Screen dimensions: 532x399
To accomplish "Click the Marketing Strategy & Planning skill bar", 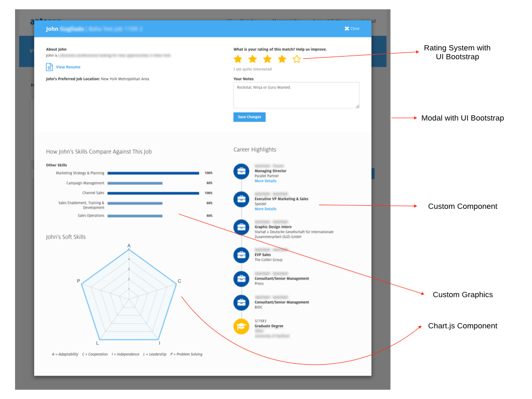I will 154,173.
